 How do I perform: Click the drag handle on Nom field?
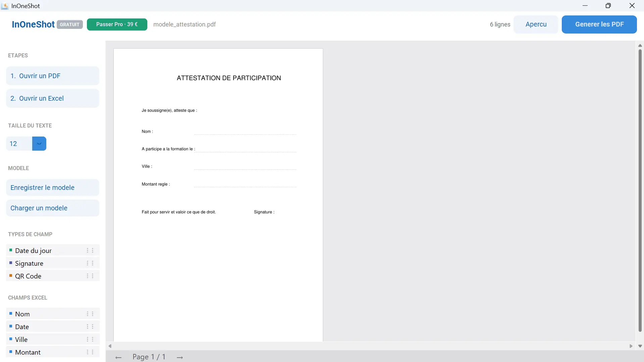[x=90, y=314]
